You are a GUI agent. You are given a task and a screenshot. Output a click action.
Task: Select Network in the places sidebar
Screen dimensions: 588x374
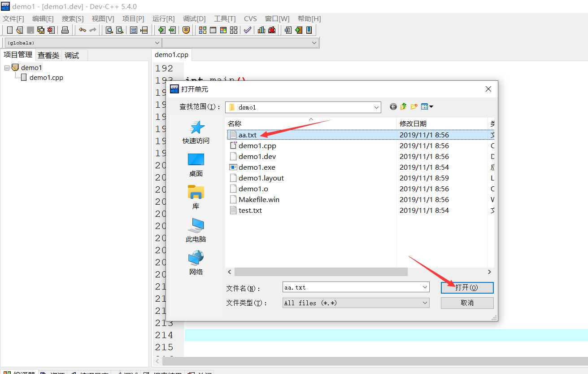coord(196,264)
